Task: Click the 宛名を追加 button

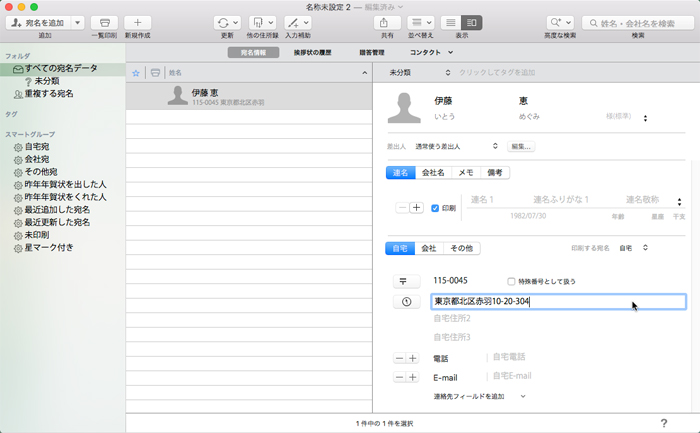Action: pyautogui.click(x=47, y=22)
